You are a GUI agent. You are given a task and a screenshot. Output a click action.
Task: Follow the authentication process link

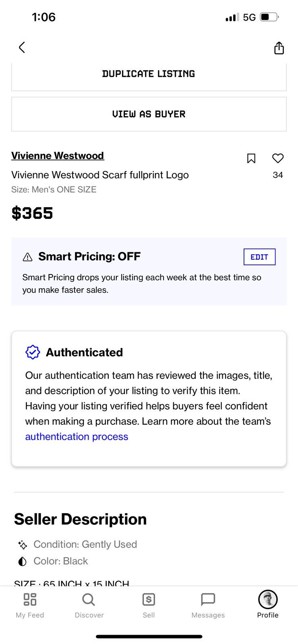click(77, 437)
